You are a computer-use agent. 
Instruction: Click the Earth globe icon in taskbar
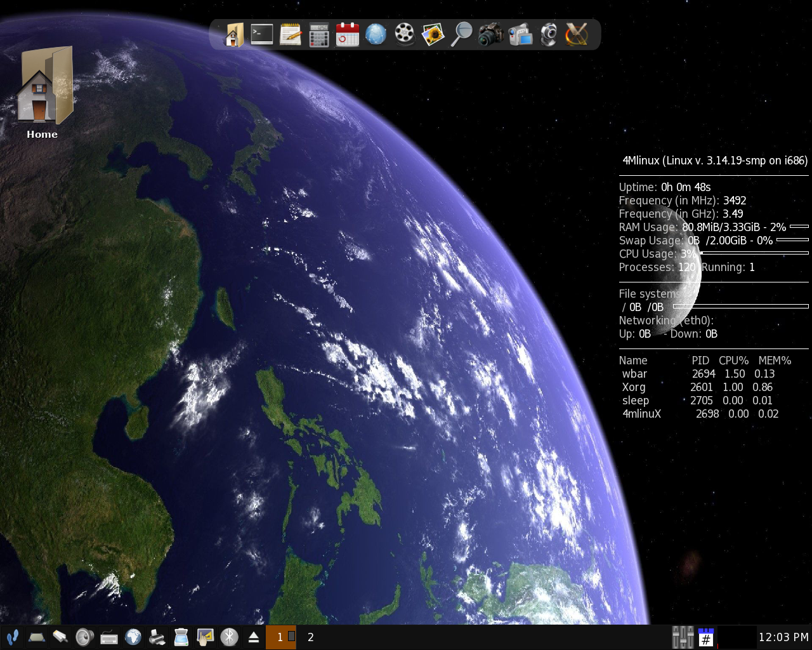(x=133, y=637)
